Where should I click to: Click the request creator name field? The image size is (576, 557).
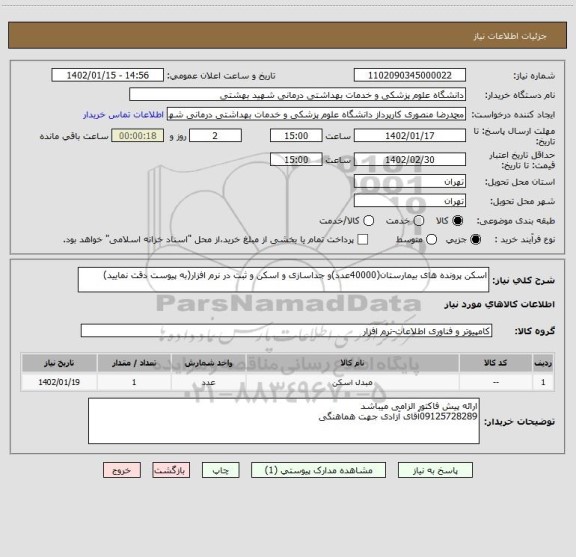point(316,114)
